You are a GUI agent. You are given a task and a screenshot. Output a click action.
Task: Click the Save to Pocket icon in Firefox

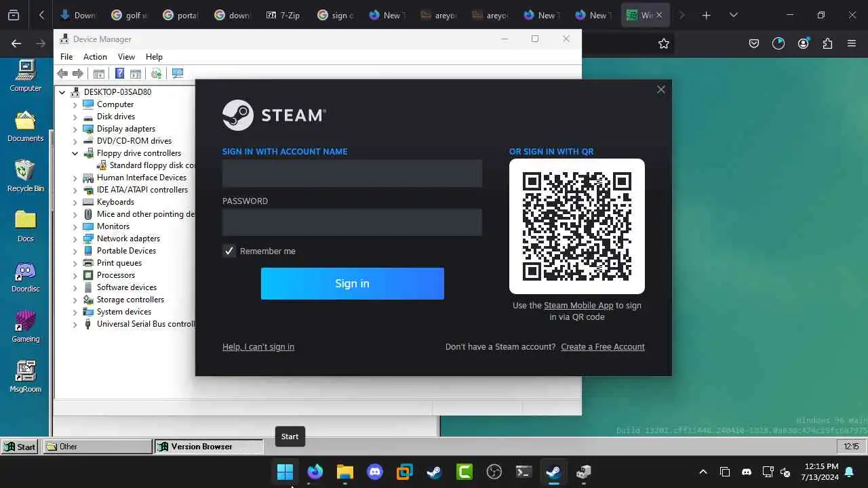pos(754,43)
